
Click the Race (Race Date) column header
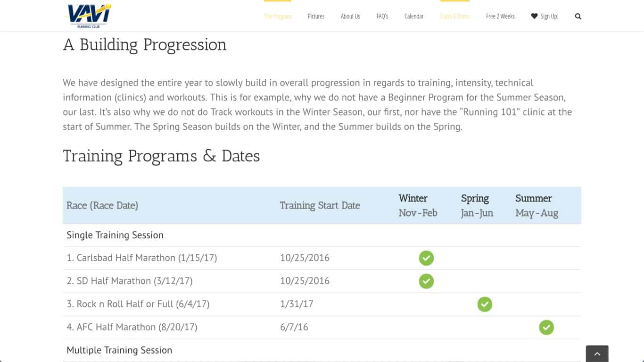102,205
